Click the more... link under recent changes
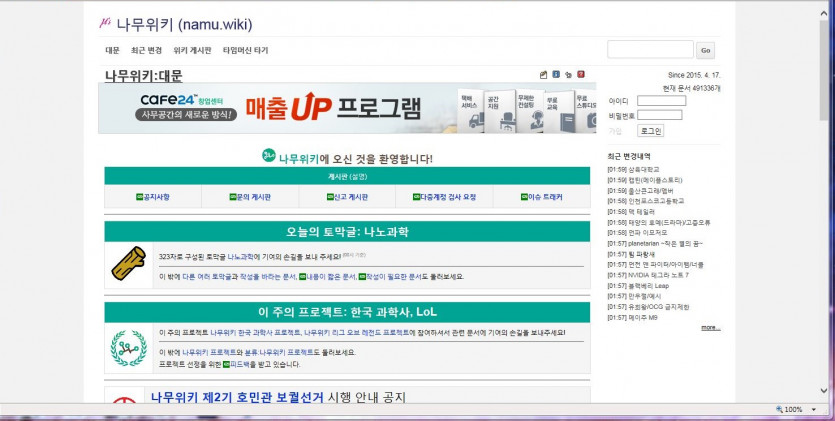Image resolution: width=835 pixels, height=421 pixels. pyautogui.click(x=710, y=327)
